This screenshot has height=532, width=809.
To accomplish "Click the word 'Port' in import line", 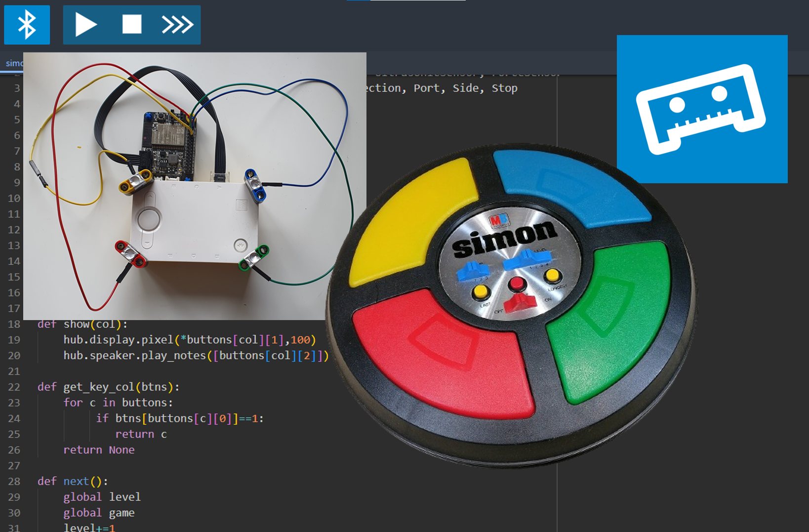I will coord(427,88).
